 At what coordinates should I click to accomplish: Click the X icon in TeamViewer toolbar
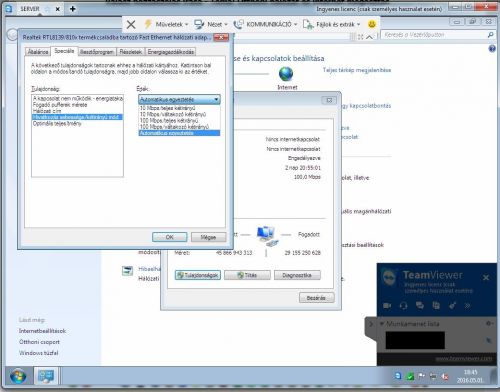(131, 24)
